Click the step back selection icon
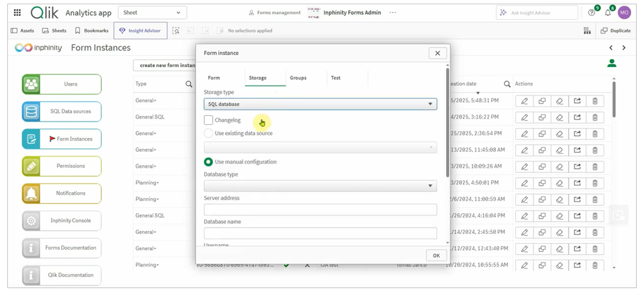The width and height of the screenshot is (644, 293). (190, 31)
